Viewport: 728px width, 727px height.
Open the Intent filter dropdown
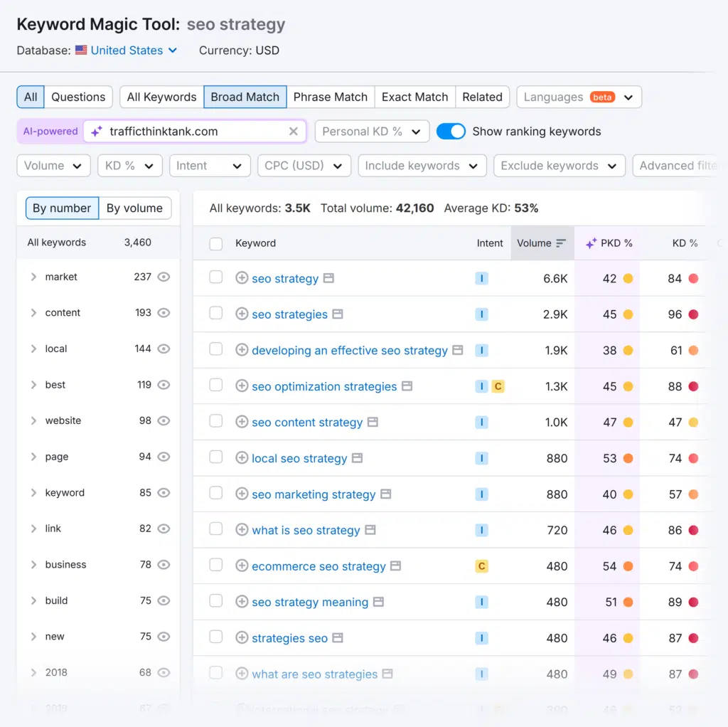point(210,165)
